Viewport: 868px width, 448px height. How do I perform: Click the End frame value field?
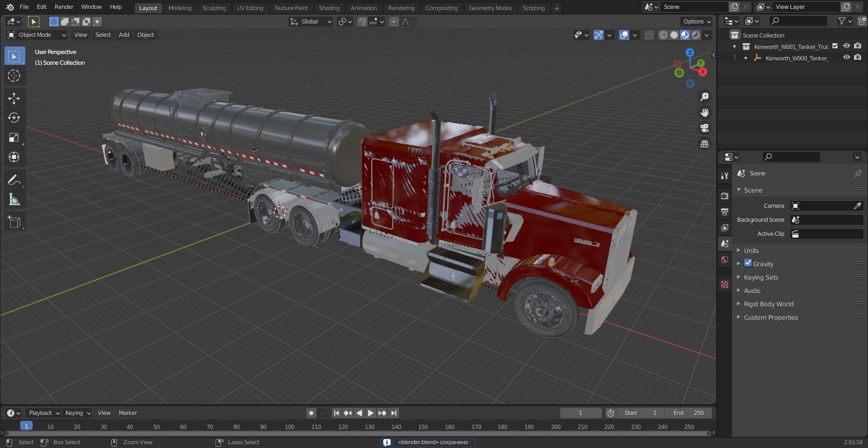click(x=689, y=413)
